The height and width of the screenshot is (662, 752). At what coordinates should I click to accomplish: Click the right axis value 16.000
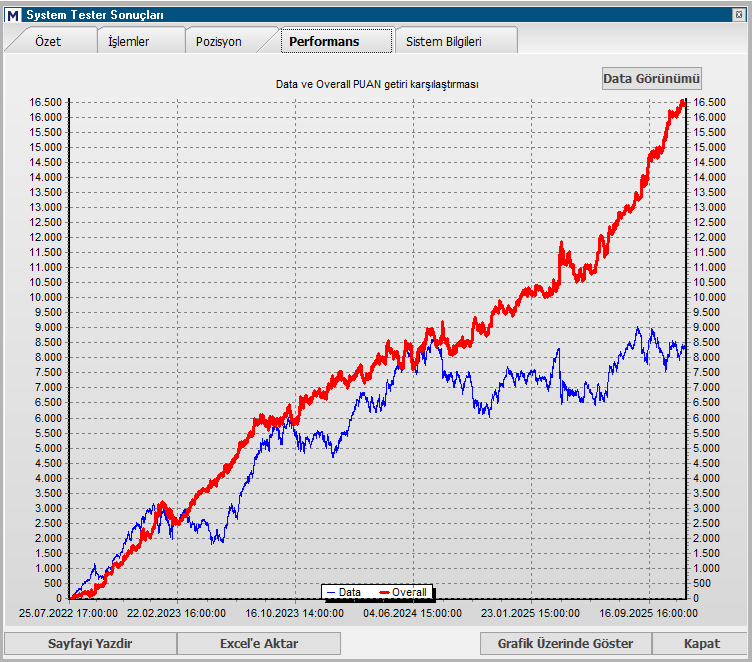click(x=709, y=117)
